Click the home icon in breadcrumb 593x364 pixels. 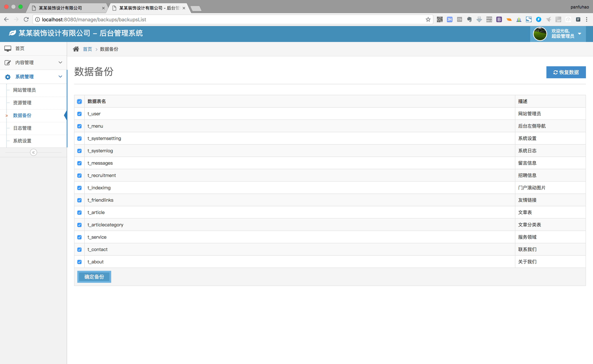(x=76, y=49)
